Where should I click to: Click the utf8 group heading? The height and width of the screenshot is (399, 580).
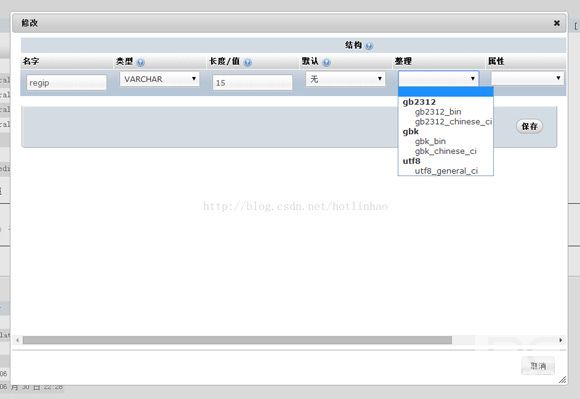(x=411, y=161)
